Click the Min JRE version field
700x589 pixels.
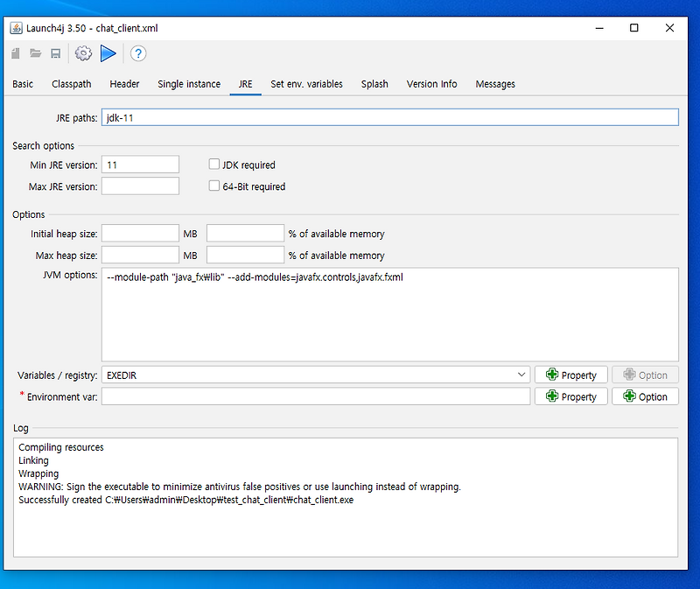pos(140,165)
